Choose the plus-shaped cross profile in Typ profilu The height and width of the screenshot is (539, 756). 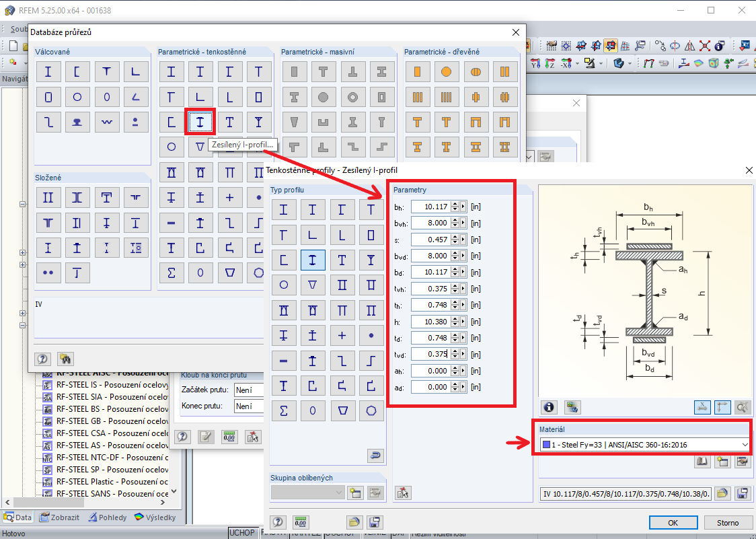342,335
